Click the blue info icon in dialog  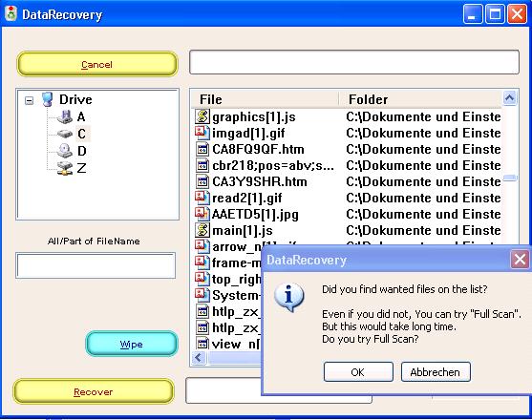coord(289,297)
